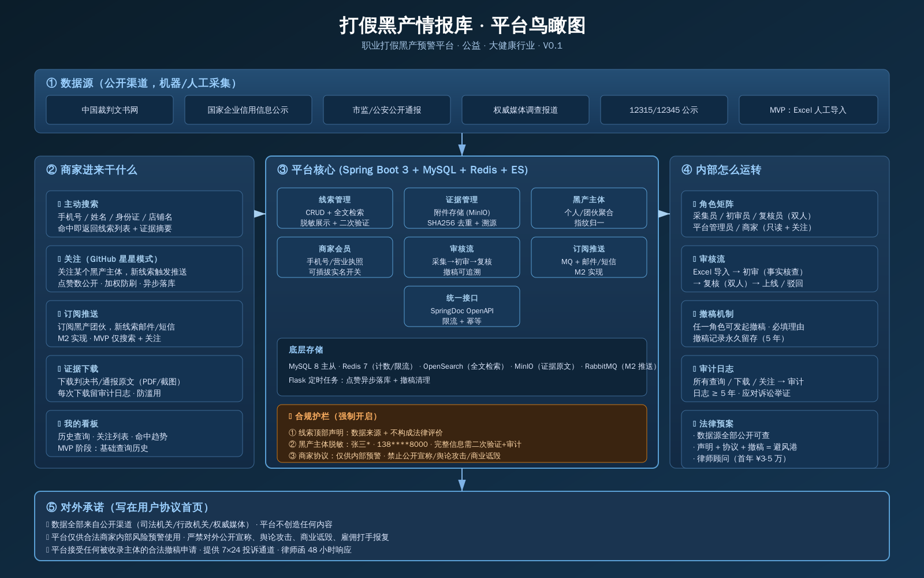
Task: Select the 证据管理 module box
Action: pos(462,208)
